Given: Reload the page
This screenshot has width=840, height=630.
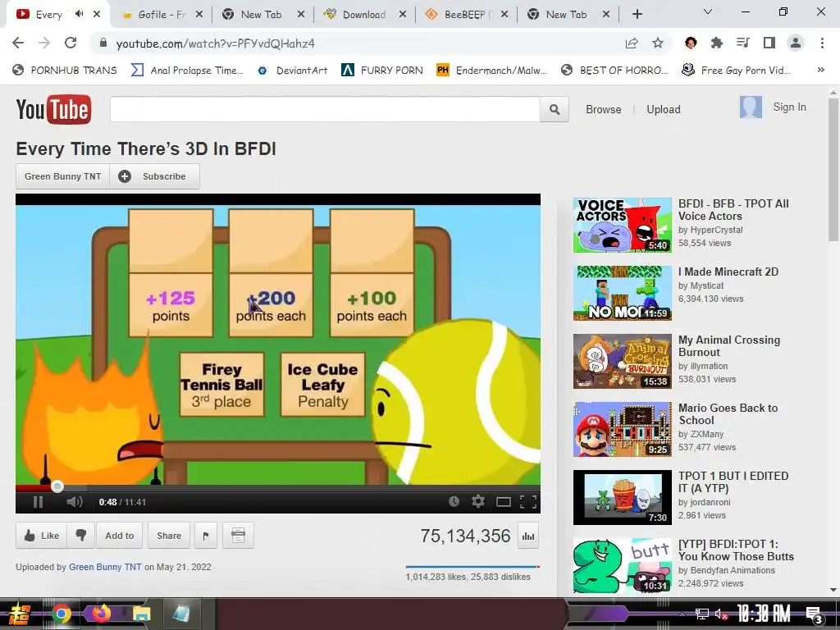Looking at the screenshot, I should pyautogui.click(x=71, y=43).
